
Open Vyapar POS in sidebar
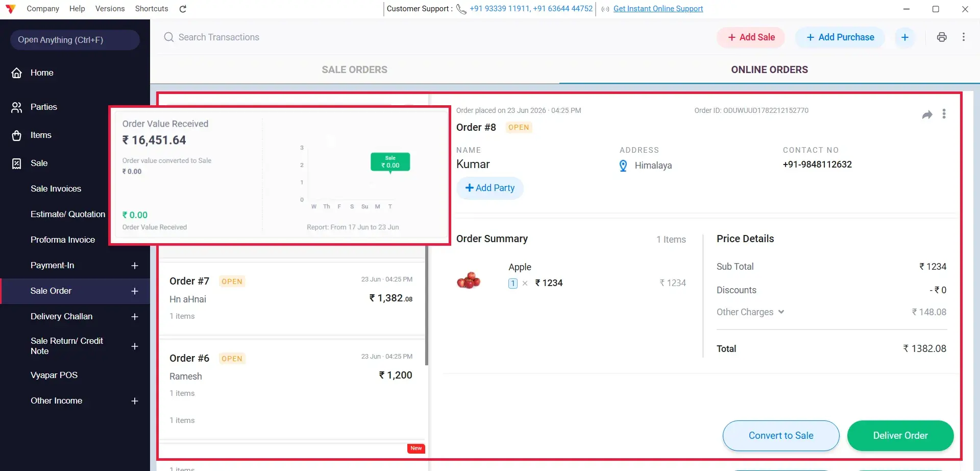point(54,375)
